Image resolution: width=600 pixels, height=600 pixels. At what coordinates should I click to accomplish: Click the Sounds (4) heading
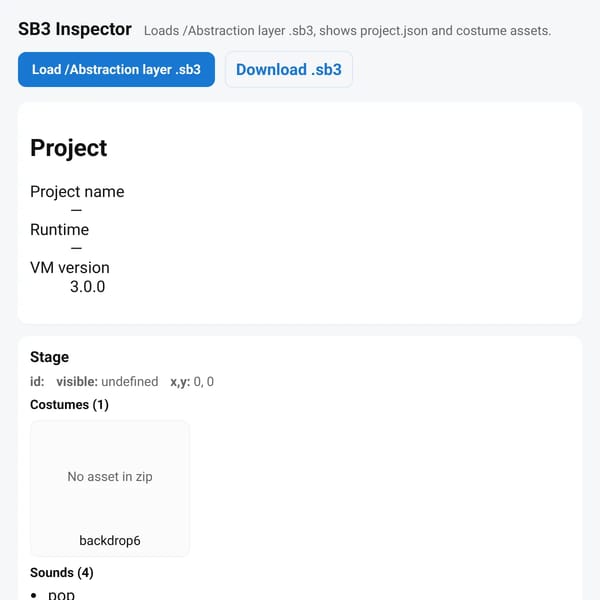pyautogui.click(x=62, y=573)
